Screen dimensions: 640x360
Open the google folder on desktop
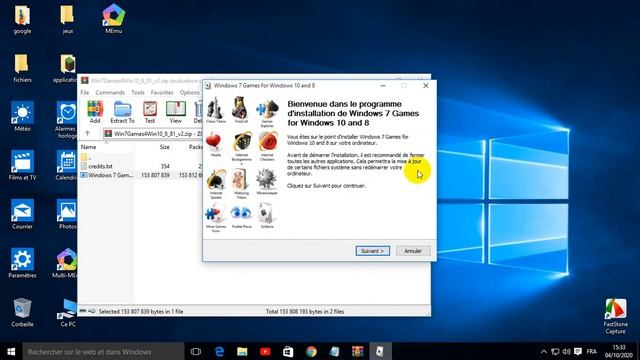(x=22, y=20)
